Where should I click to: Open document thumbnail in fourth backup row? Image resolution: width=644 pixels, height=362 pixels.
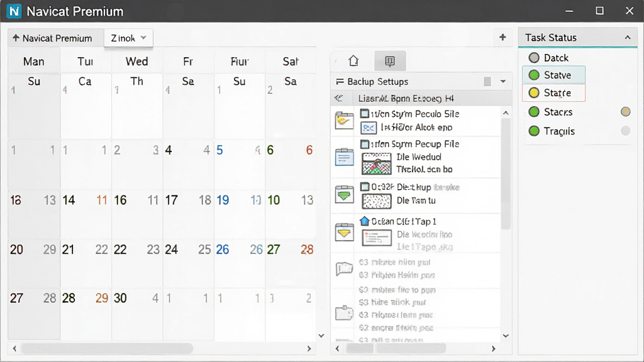(377, 238)
